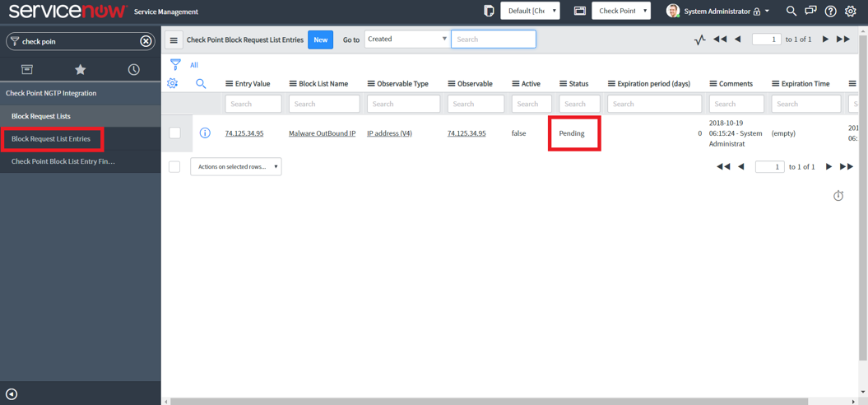The height and width of the screenshot is (405, 868).
Task: Click the Pending status cell
Action: pos(572,133)
